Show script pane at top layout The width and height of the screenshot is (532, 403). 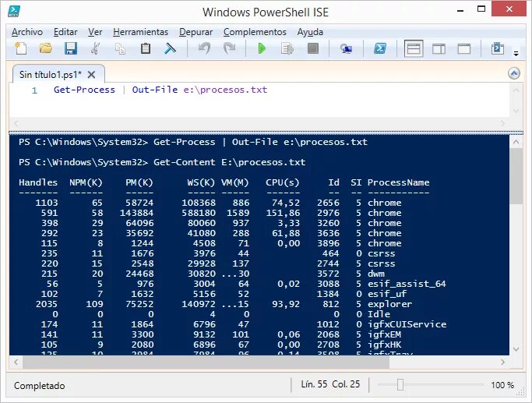414,48
